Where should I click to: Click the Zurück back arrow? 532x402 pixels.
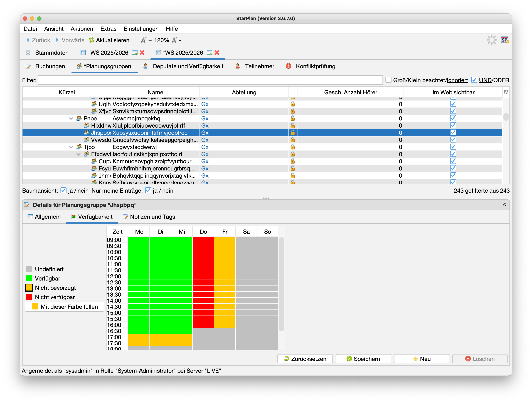28,40
